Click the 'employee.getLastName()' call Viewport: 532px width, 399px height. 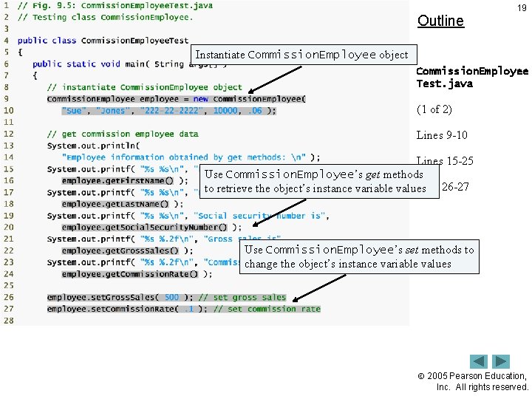[115, 204]
